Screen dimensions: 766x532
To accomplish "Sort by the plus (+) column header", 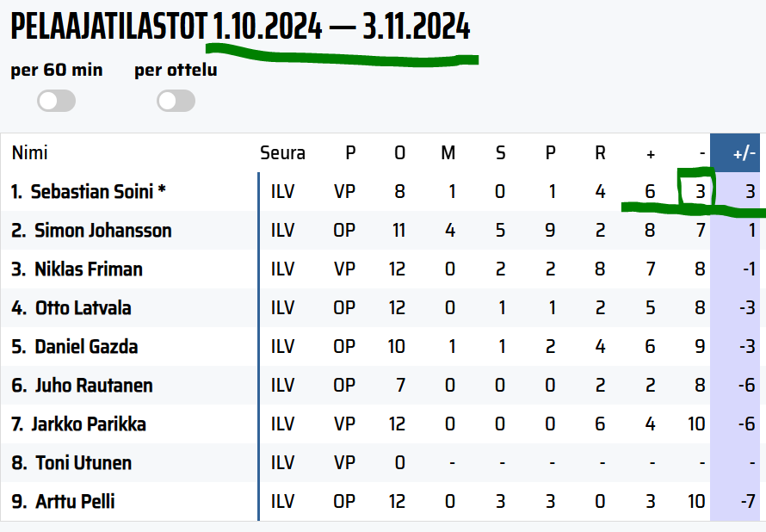I will click(650, 154).
